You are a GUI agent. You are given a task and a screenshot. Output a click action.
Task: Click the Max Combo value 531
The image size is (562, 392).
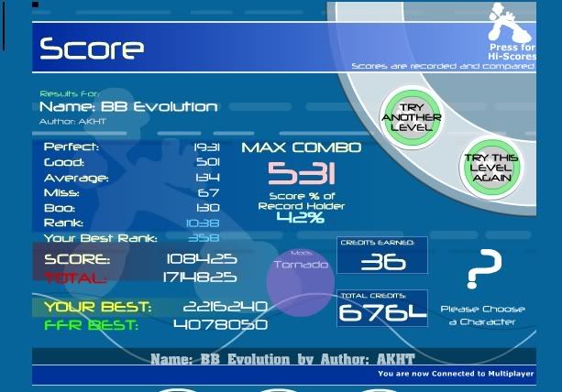click(x=301, y=173)
